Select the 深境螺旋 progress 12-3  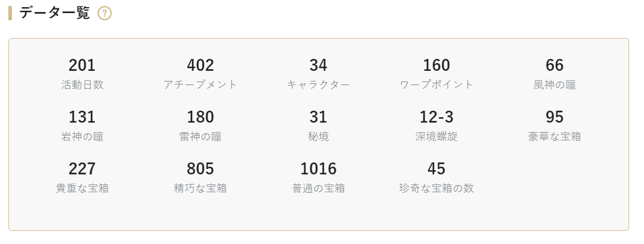tap(436, 126)
